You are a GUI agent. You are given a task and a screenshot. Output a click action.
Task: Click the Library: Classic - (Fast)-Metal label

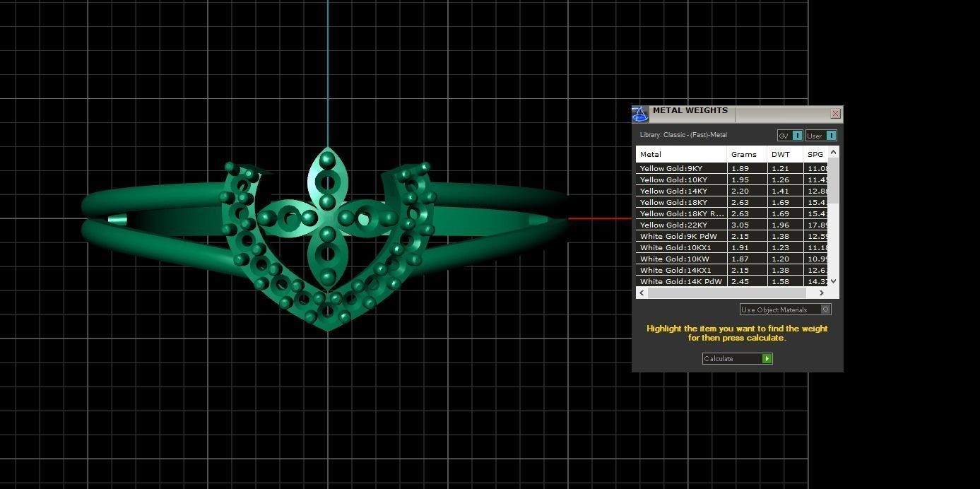(x=683, y=135)
